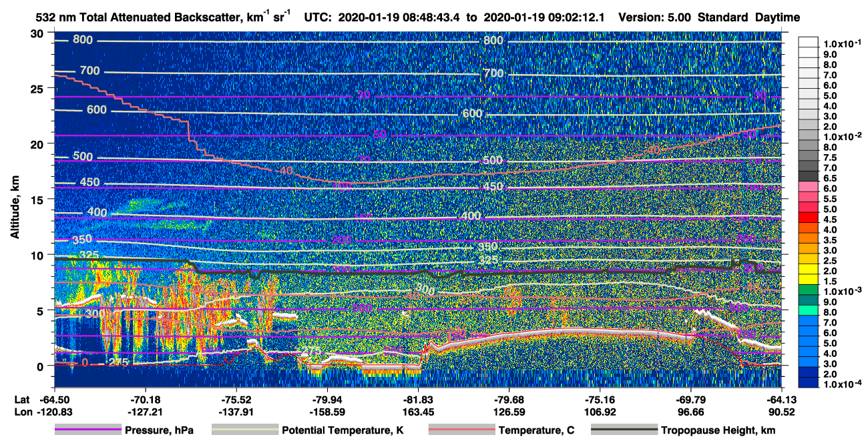
Task: Click the latitude value -70.18
Action: pyautogui.click(x=145, y=400)
